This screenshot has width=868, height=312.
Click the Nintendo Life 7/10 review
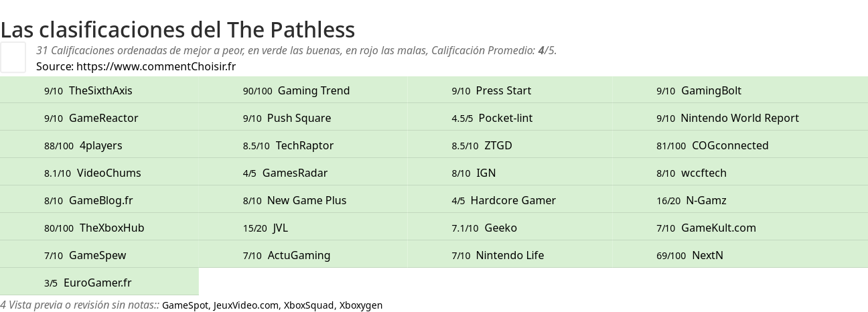click(509, 255)
